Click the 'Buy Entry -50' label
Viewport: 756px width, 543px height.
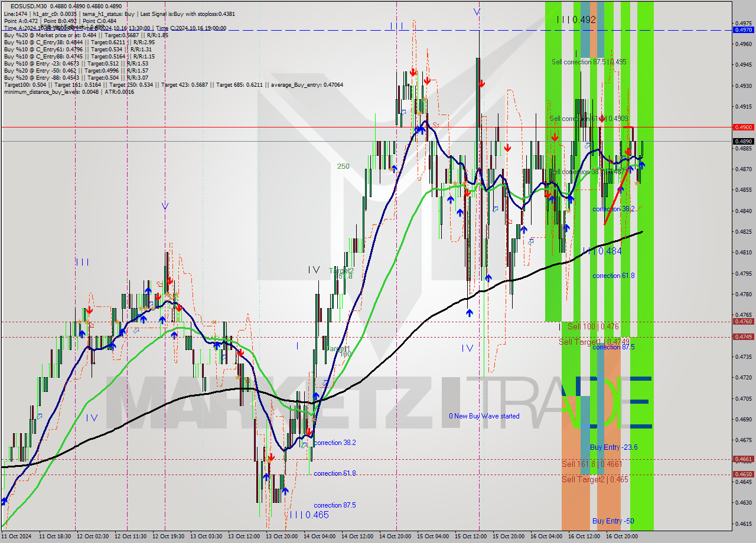click(x=613, y=521)
